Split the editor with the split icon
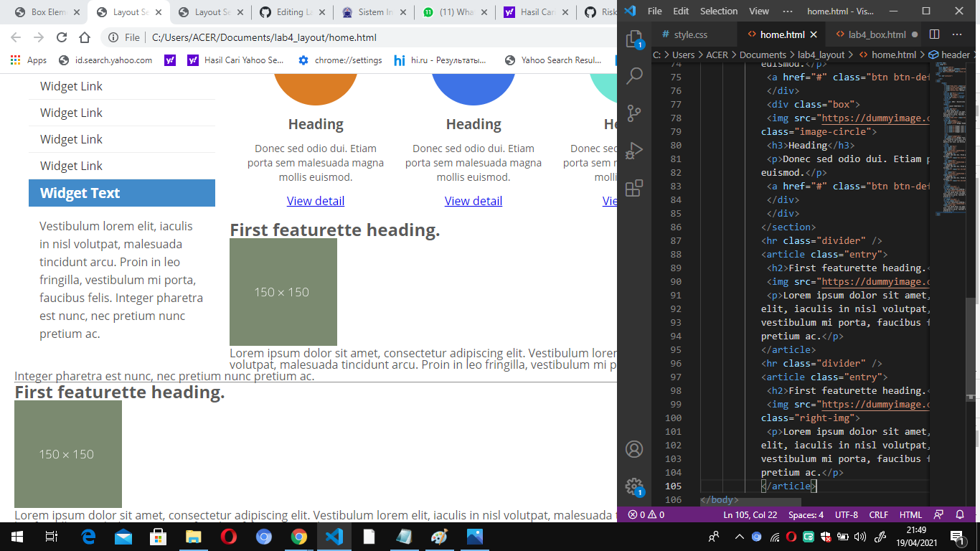The height and width of the screenshot is (551, 980). (x=933, y=34)
